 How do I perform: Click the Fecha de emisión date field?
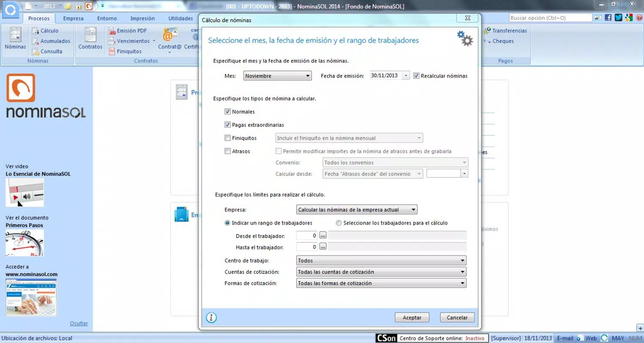[x=386, y=76]
